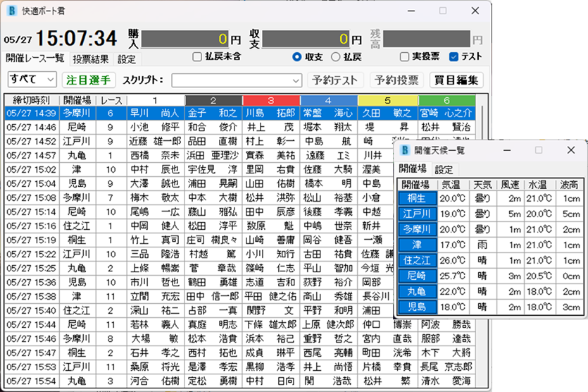Select the 開催場 tab in weather window

tap(413, 169)
